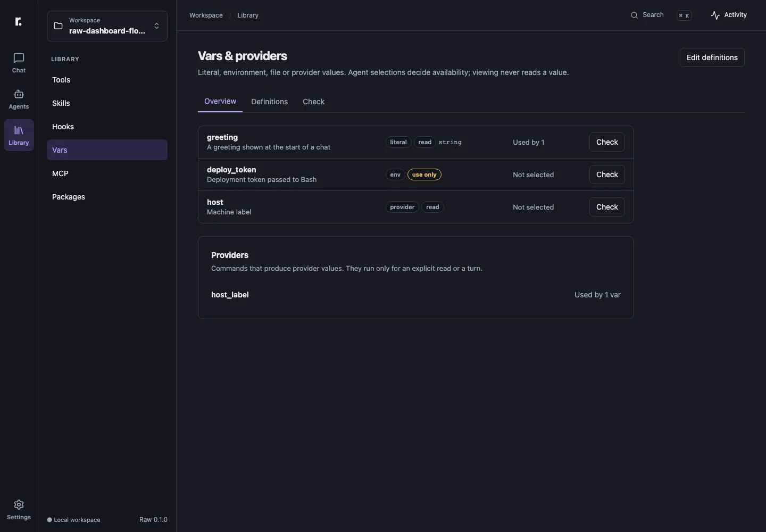The image size is (766, 532).
Task: Click the 'literal' badge on greeting
Action: coord(398,142)
